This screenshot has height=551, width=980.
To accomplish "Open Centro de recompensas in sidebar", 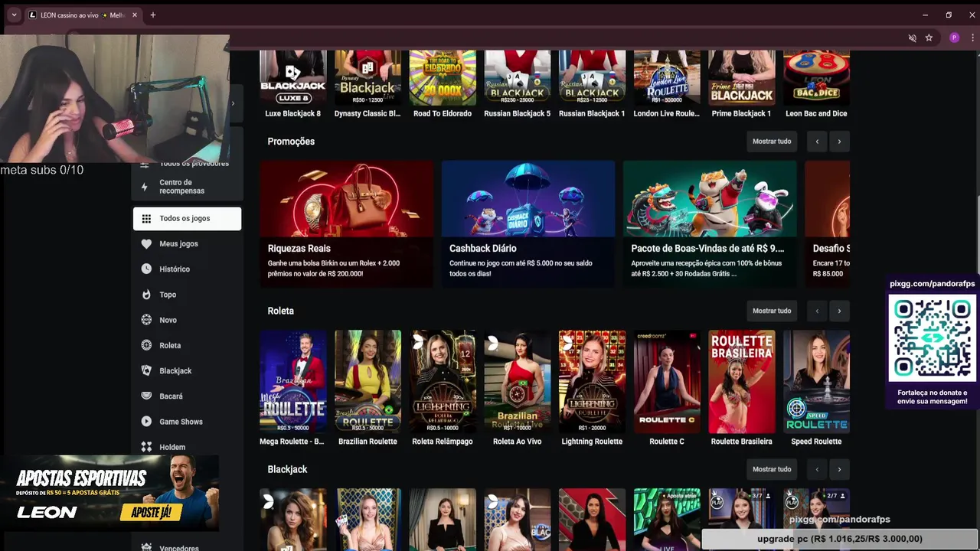I will coord(187,187).
